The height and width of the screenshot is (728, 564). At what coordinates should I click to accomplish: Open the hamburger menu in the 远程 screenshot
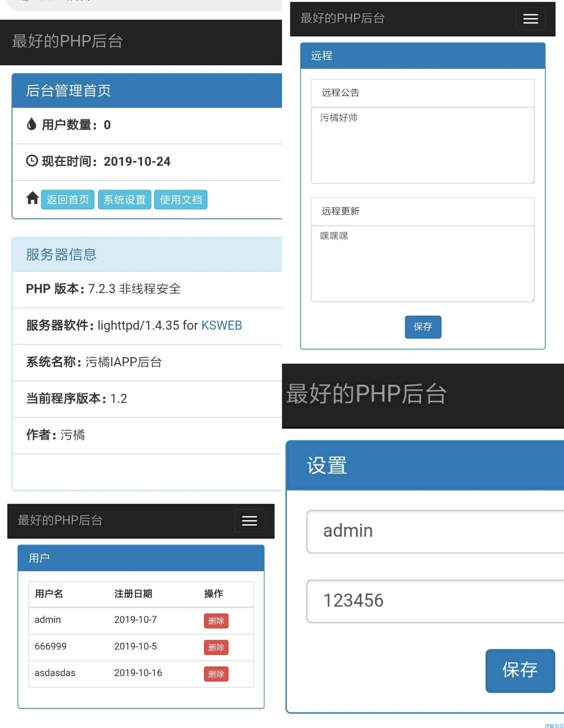pos(530,19)
